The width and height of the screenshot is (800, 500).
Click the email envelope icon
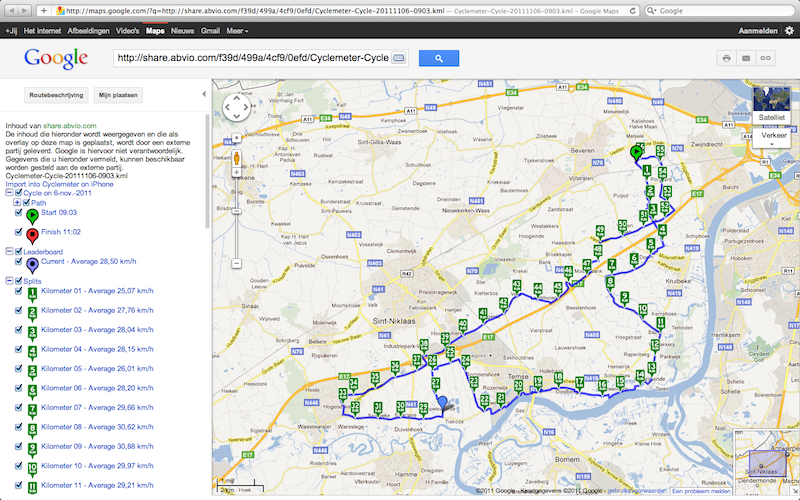746,58
